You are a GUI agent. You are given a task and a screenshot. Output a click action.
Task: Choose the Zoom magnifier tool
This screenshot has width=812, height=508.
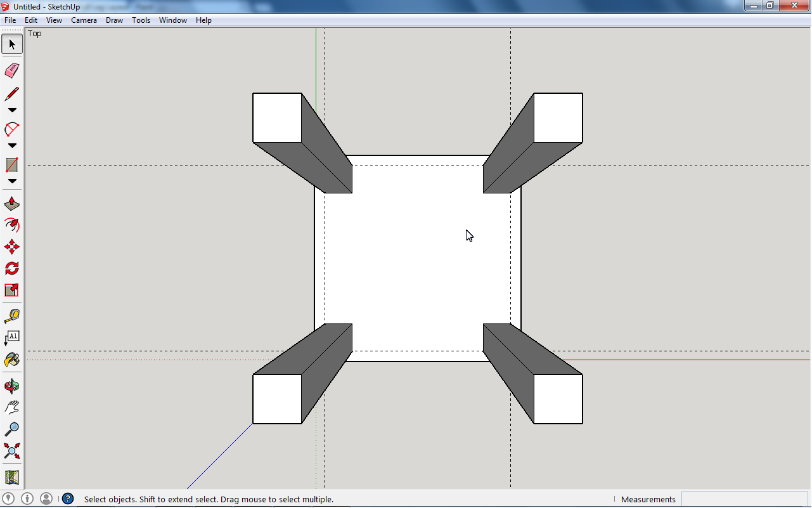(x=12, y=429)
